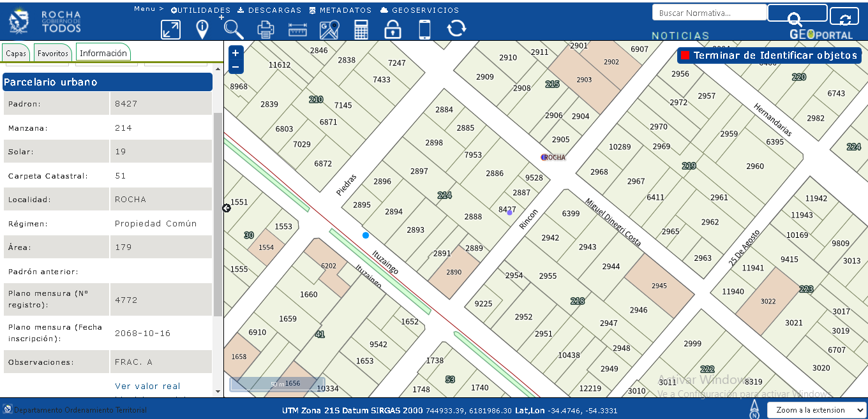Open the Utilidades menu

coord(201,10)
